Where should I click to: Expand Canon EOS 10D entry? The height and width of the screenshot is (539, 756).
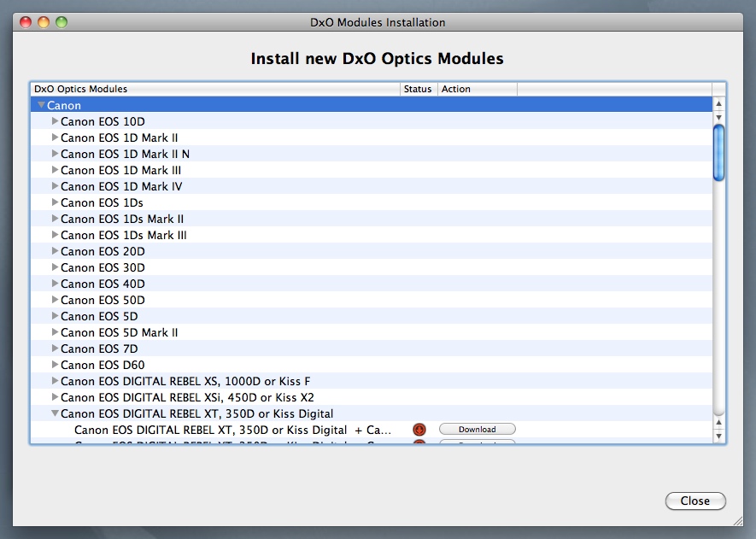pos(56,121)
